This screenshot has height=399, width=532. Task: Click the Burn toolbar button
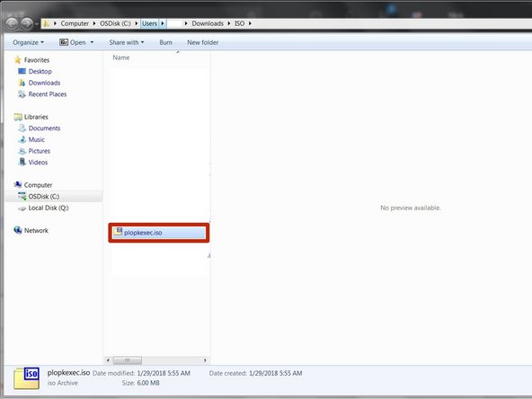point(165,42)
